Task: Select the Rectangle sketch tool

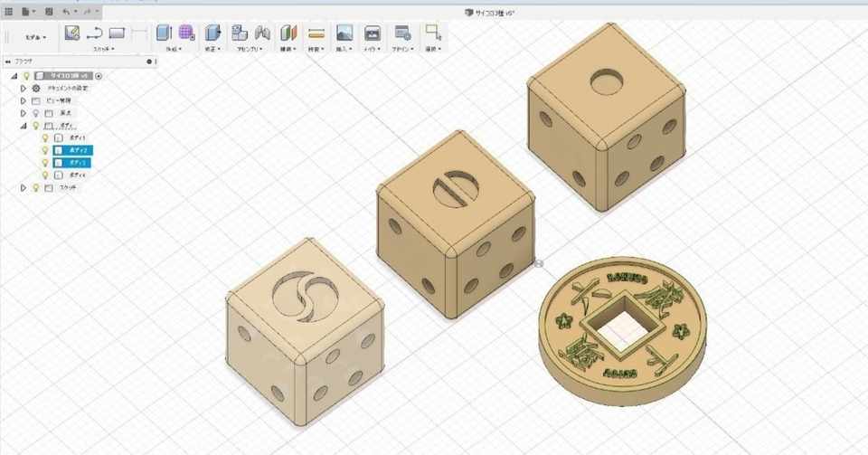Action: (117, 33)
